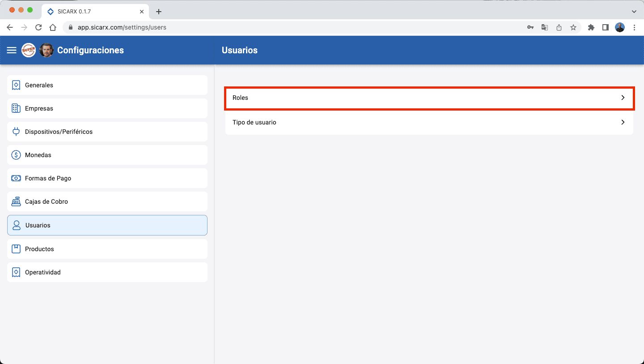Open the browser tab list dropdown arrow
This screenshot has height=364, width=644.
[634, 12]
